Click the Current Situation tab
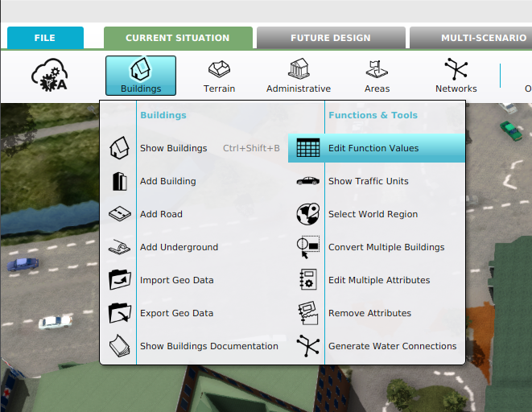The width and height of the screenshot is (532, 412). (177, 38)
